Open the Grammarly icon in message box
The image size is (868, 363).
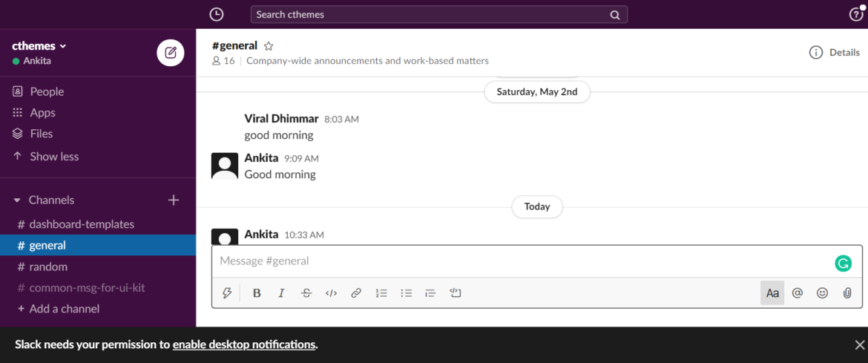843,264
